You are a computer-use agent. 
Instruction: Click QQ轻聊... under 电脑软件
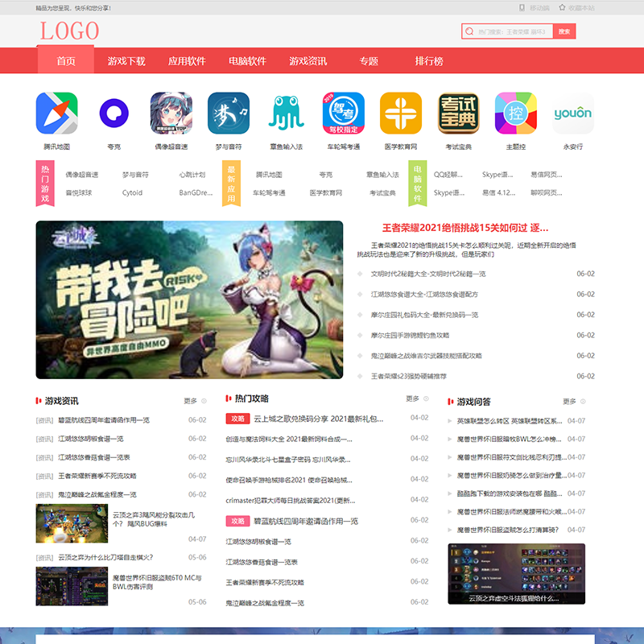(x=448, y=175)
